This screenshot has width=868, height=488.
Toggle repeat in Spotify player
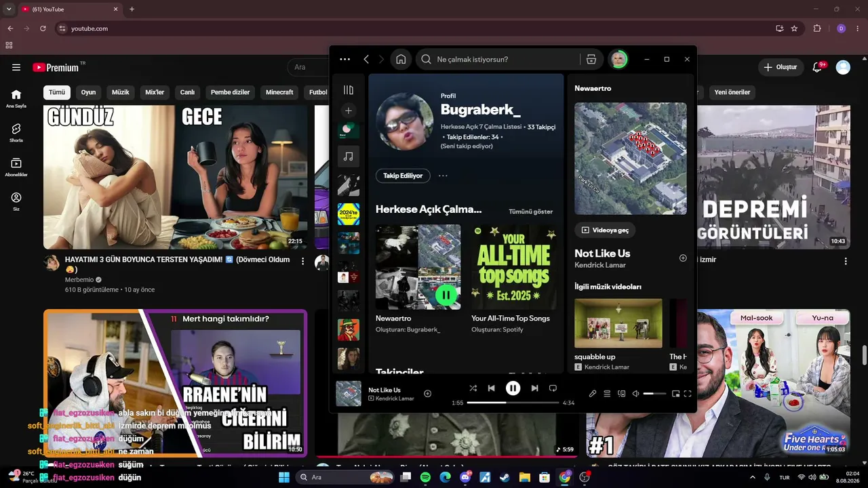click(553, 388)
